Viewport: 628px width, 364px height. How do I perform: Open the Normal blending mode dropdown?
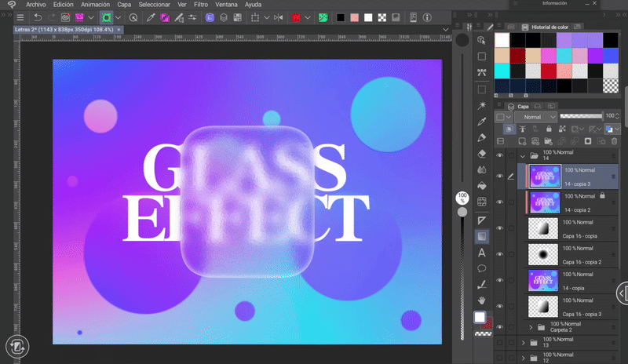pyautogui.click(x=537, y=117)
